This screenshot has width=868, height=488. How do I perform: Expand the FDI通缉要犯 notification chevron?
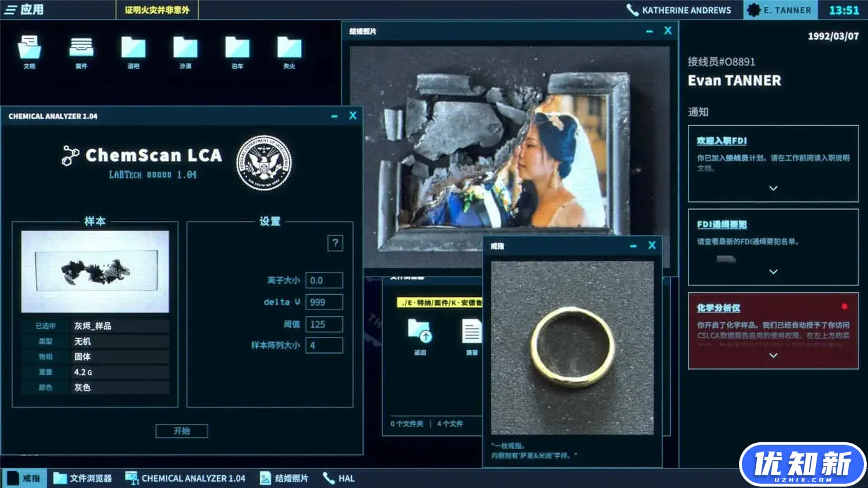tap(773, 271)
